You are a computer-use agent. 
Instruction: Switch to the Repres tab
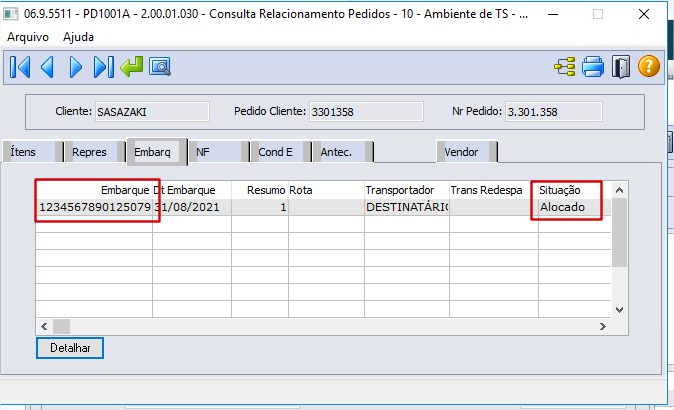95,152
